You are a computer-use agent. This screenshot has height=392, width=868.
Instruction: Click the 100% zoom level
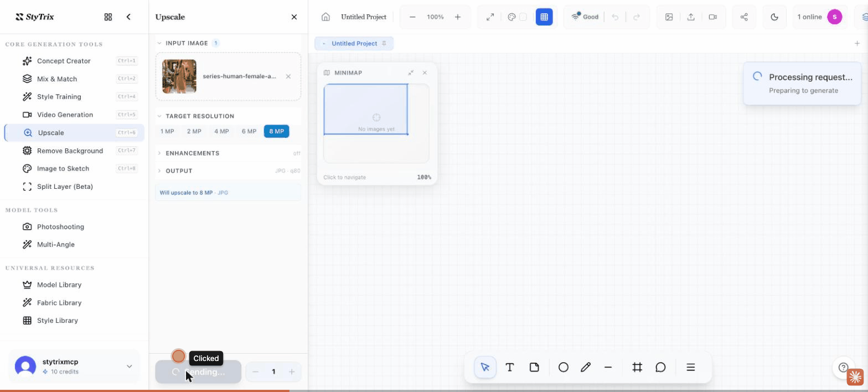point(435,17)
